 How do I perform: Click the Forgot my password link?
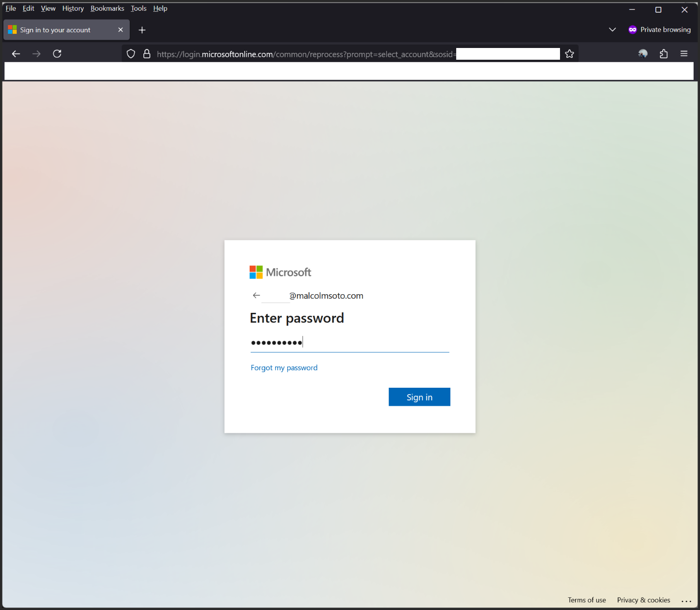click(284, 368)
